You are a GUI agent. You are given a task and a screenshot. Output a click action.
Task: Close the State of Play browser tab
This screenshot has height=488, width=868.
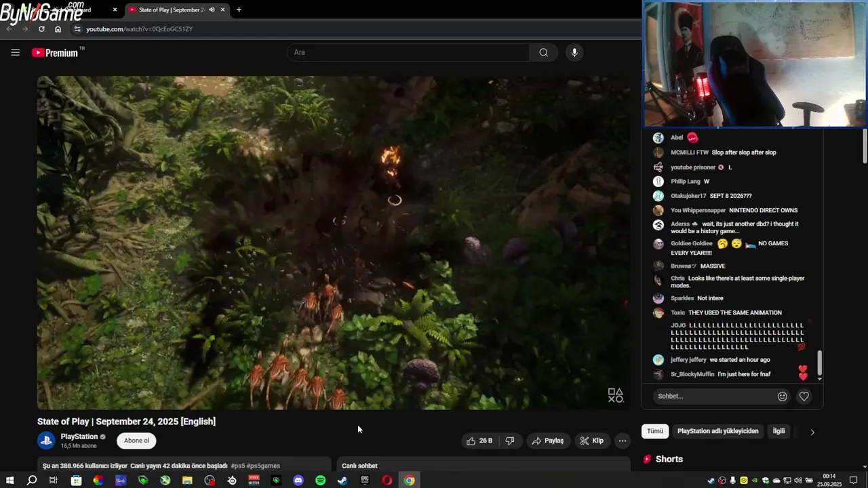tap(222, 9)
